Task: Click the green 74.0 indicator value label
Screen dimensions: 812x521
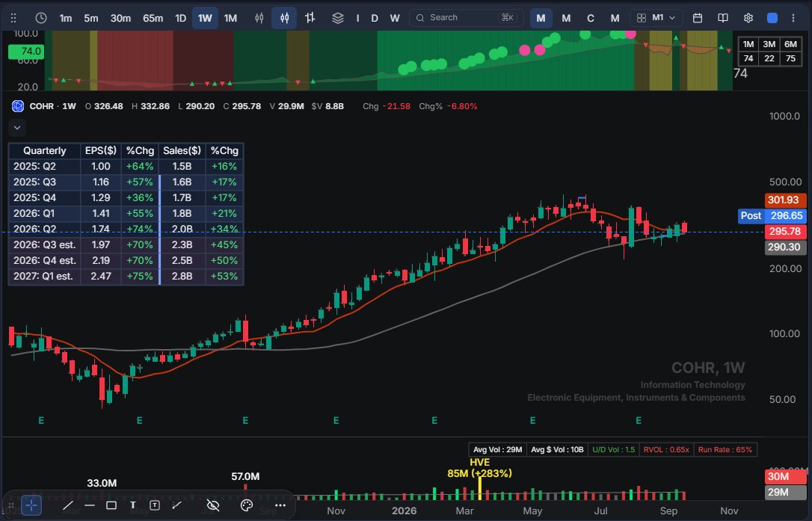Action: point(26,52)
